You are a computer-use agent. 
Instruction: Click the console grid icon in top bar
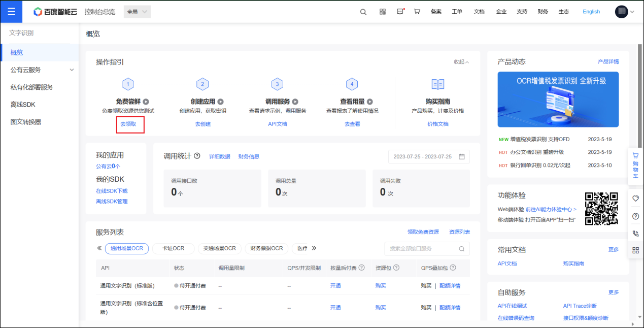382,11
